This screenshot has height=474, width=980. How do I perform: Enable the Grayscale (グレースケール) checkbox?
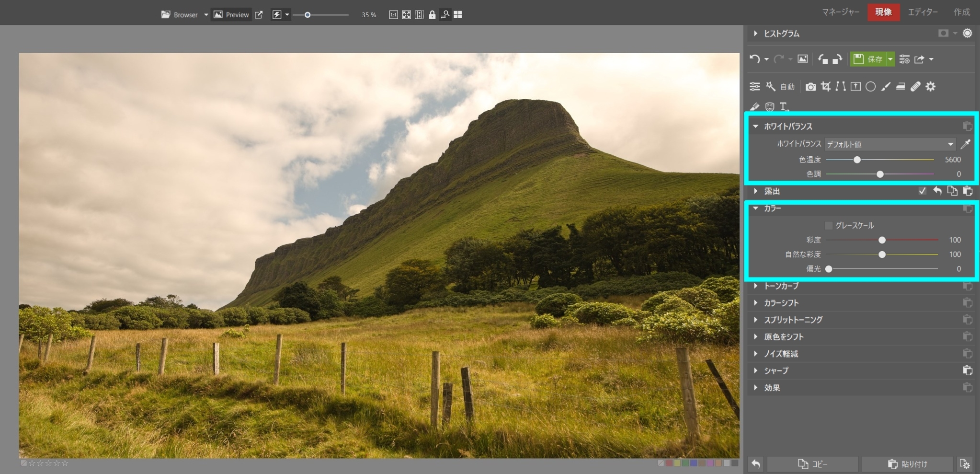click(x=828, y=225)
